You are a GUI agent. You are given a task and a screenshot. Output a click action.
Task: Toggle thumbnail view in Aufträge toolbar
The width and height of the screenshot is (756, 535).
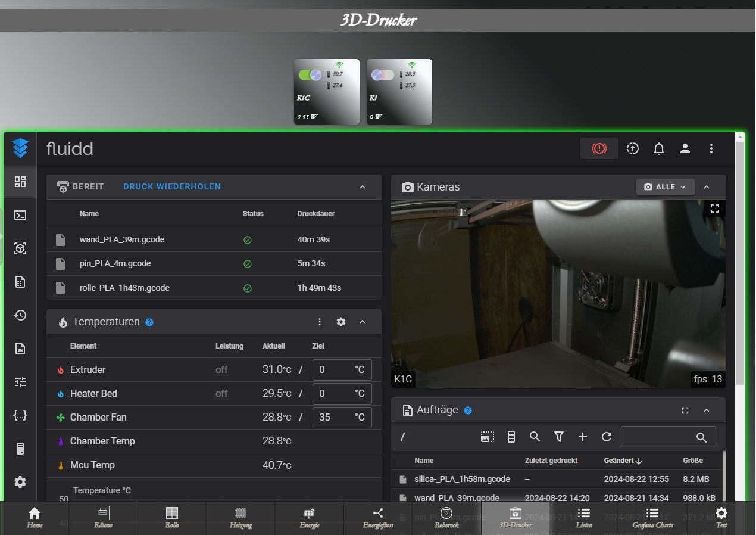(487, 437)
